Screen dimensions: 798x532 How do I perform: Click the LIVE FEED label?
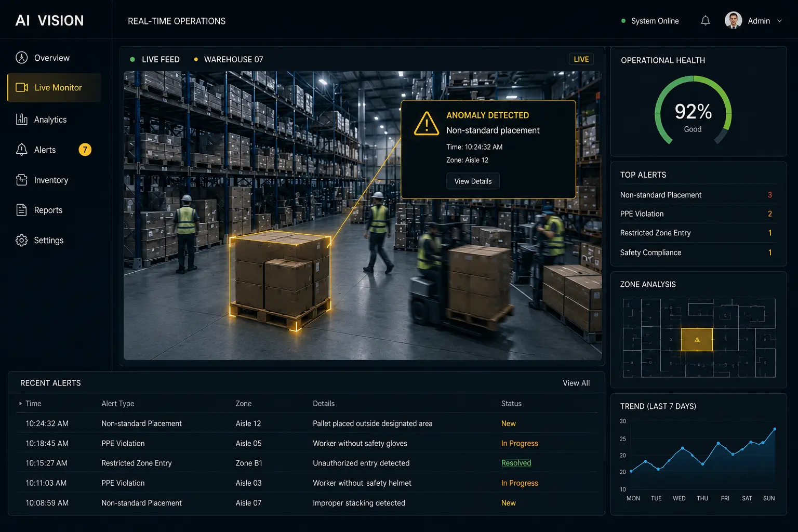(161, 59)
